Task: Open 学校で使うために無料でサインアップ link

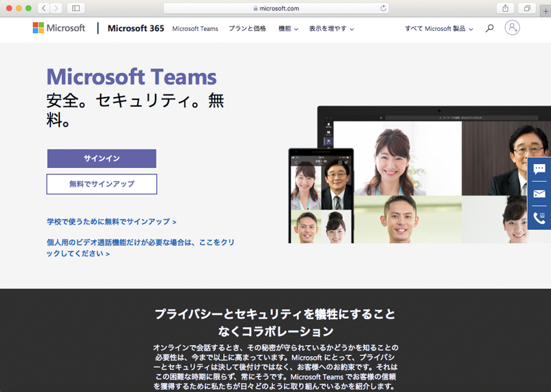Action: point(112,222)
